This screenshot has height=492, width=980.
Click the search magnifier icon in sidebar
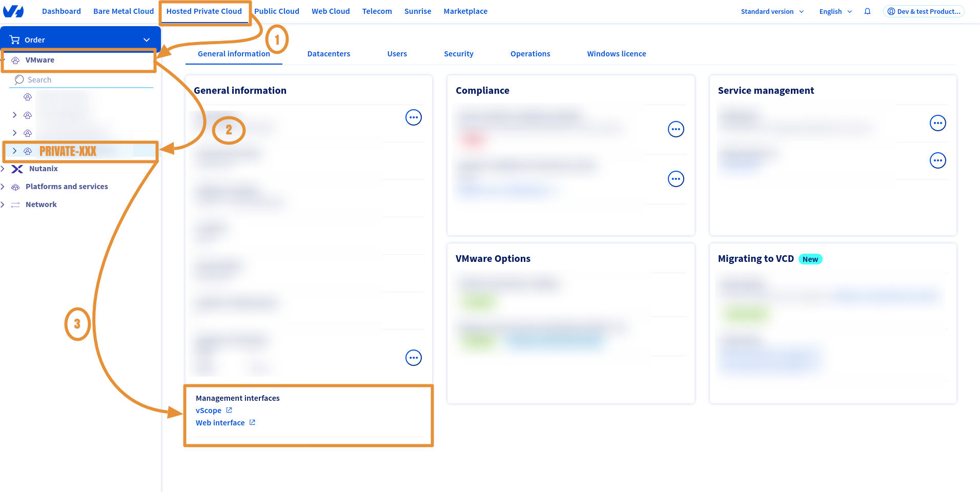pyautogui.click(x=19, y=79)
